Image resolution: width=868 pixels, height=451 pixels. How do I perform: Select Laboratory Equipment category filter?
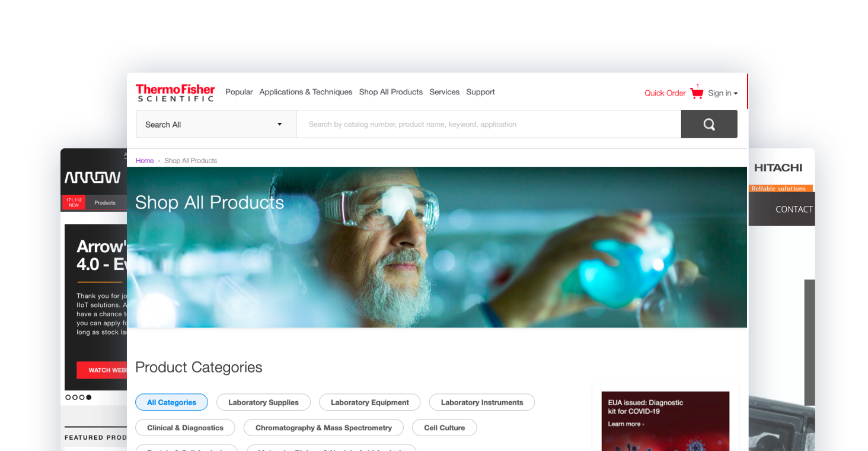pos(369,402)
